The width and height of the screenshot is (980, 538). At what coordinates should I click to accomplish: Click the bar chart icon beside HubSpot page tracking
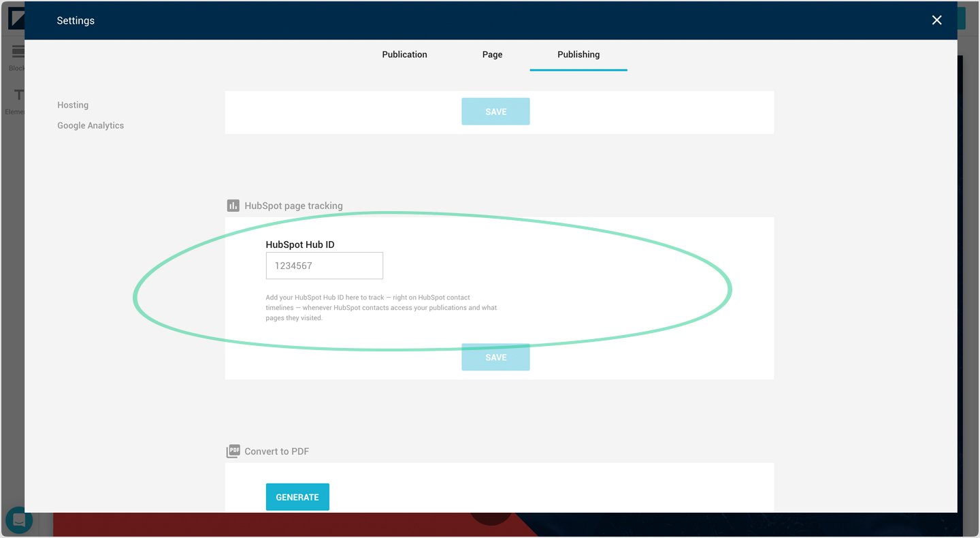point(233,206)
